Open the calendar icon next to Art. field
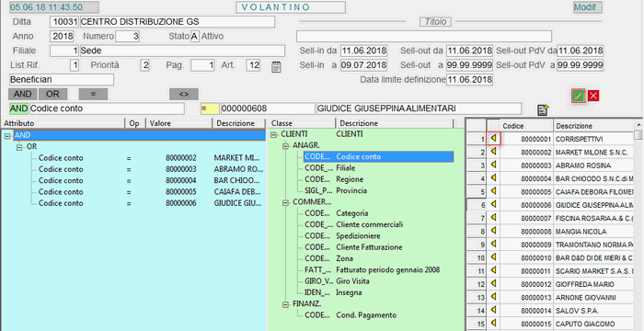The image size is (644, 331). point(276,66)
